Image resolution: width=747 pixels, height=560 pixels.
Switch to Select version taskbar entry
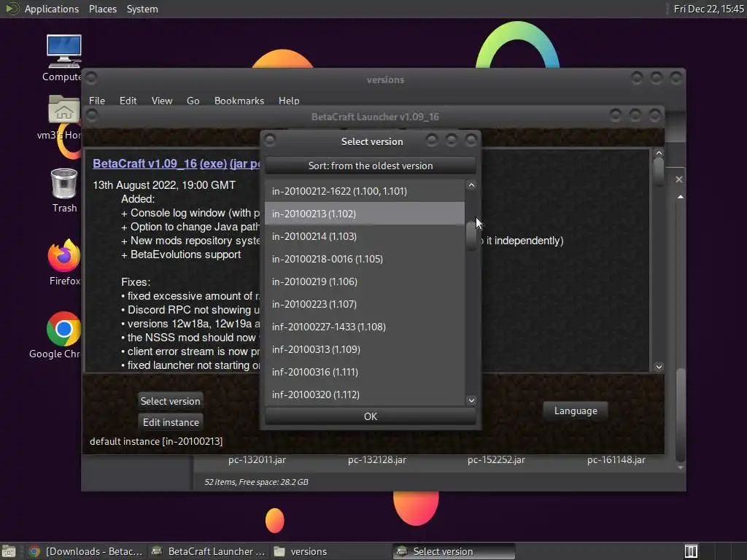click(x=454, y=551)
